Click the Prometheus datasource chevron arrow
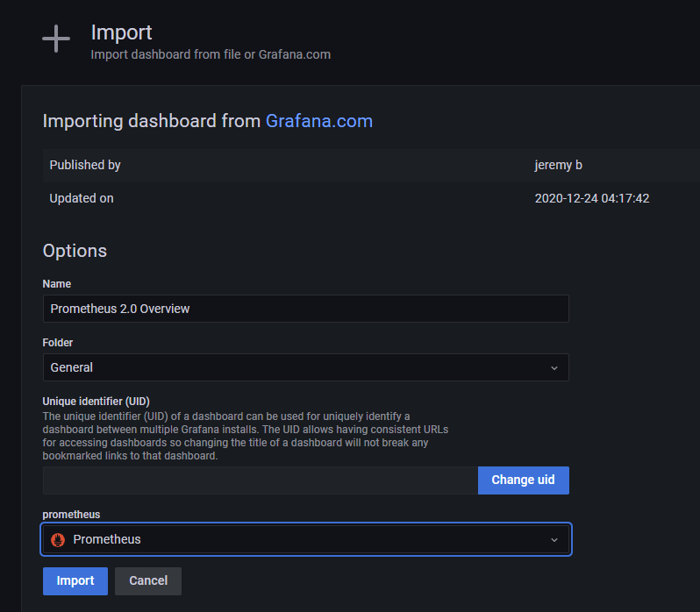 tap(554, 540)
